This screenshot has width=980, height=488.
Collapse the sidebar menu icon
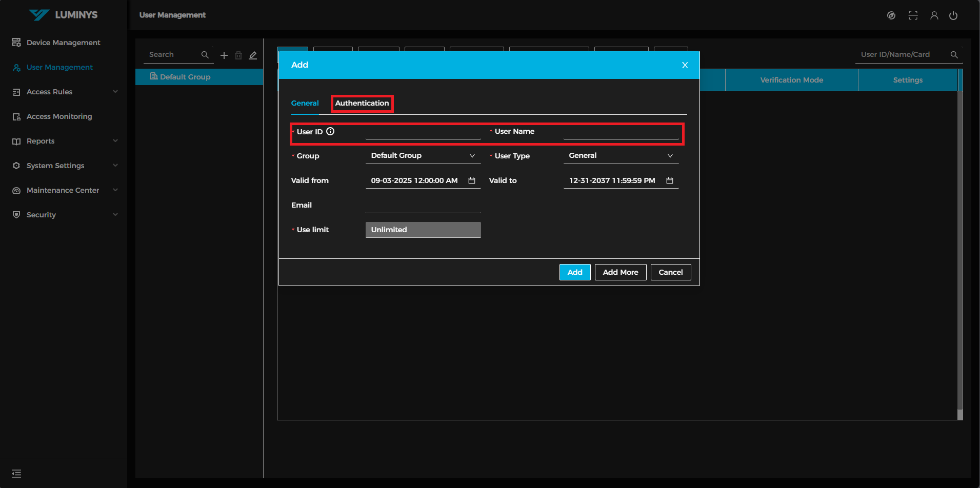pyautogui.click(x=16, y=474)
